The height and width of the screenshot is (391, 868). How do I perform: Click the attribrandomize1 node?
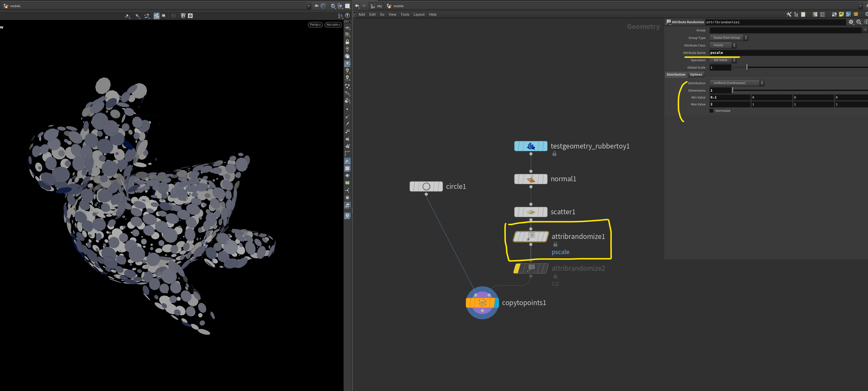click(531, 236)
